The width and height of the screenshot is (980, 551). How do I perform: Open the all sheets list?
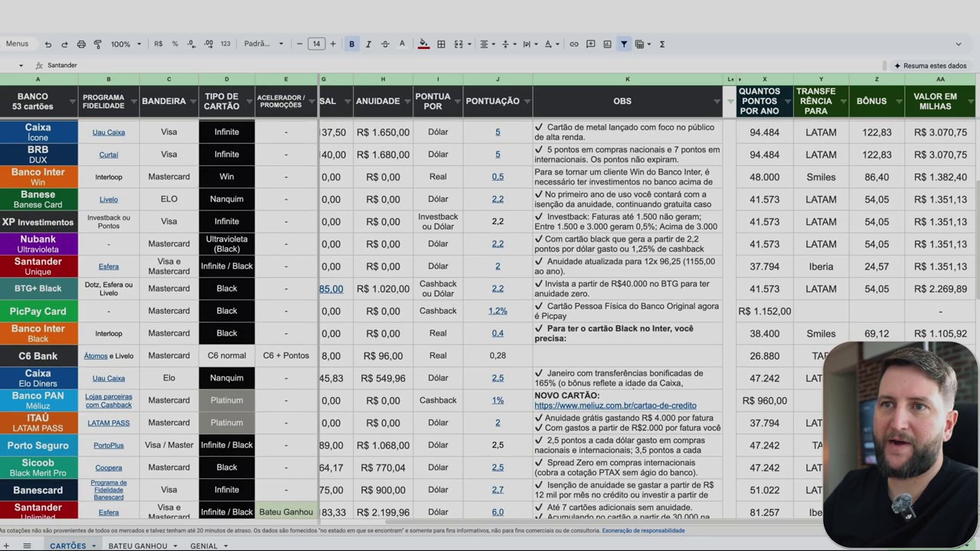tap(27, 546)
